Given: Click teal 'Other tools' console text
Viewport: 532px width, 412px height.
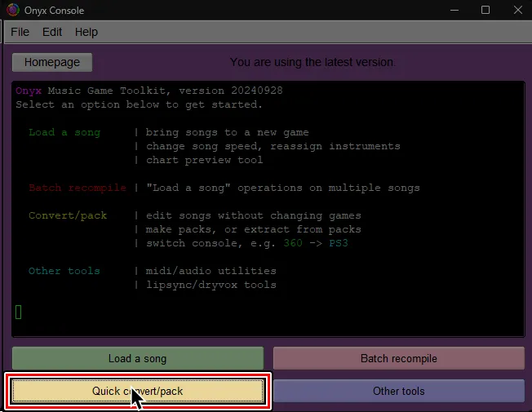Looking at the screenshot, I should point(64,271).
